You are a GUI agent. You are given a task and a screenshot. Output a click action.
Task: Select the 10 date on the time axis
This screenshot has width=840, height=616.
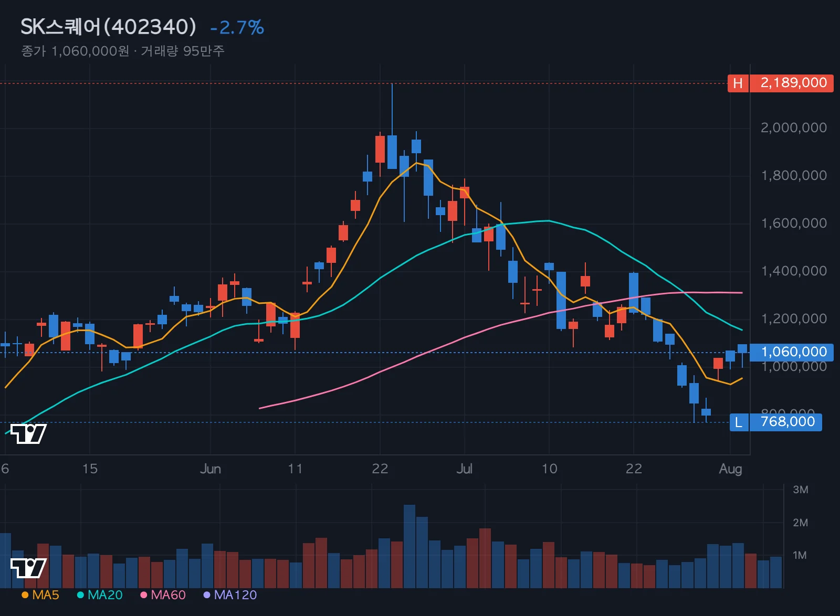click(x=549, y=469)
